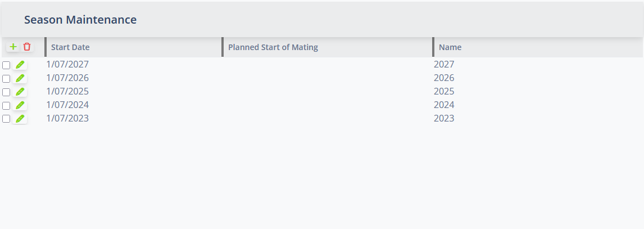Viewport: 644px width, 229px height.
Task: Select the 2024 name cell
Action: click(x=444, y=105)
